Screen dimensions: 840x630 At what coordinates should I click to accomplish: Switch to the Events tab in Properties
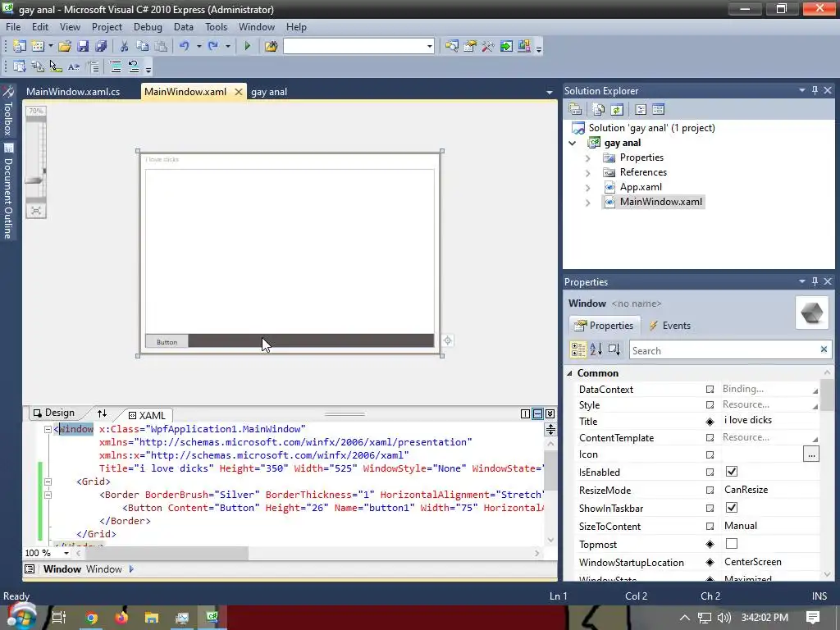tap(670, 325)
